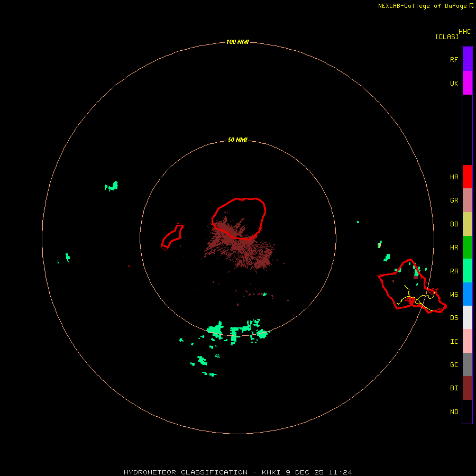The width and height of the screenshot is (476, 476).
Task: Click the BI legend label
Action: coord(454,388)
